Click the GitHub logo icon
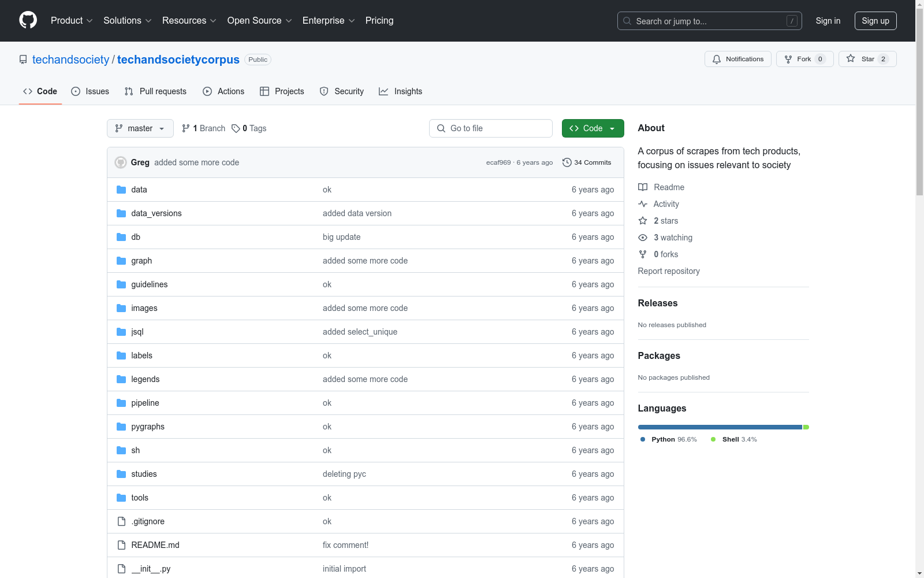 (28, 20)
